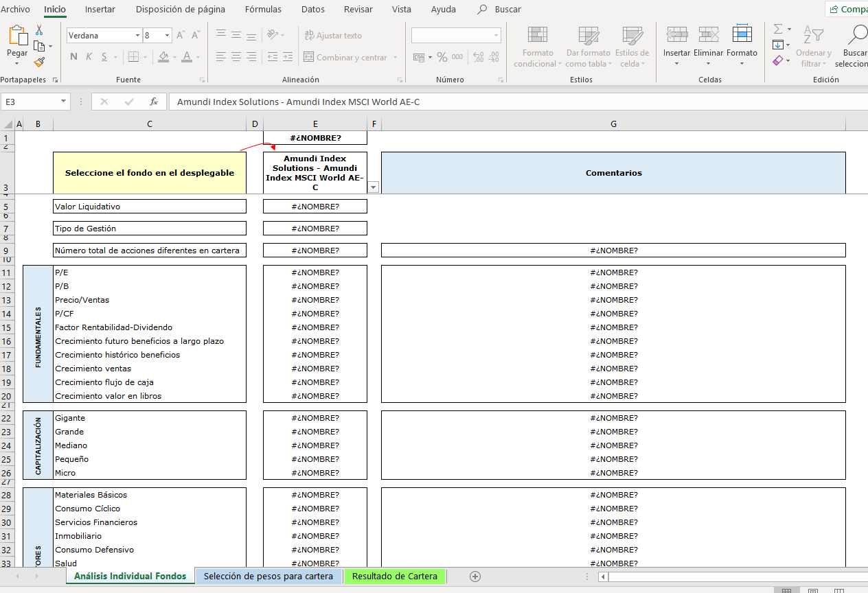Click the Insertar cells button

676,47
